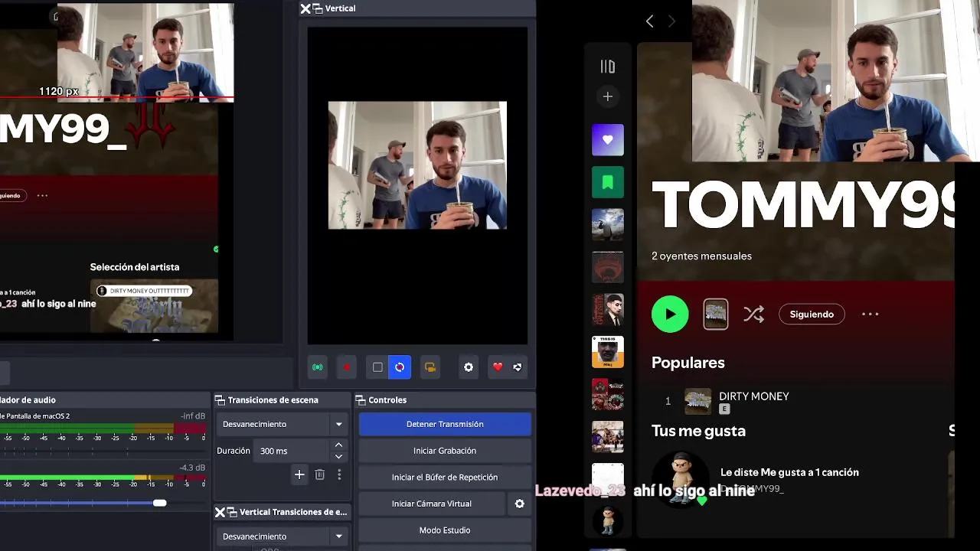
Task: Open the sidebar playlist with blue sky cover
Action: (608, 224)
